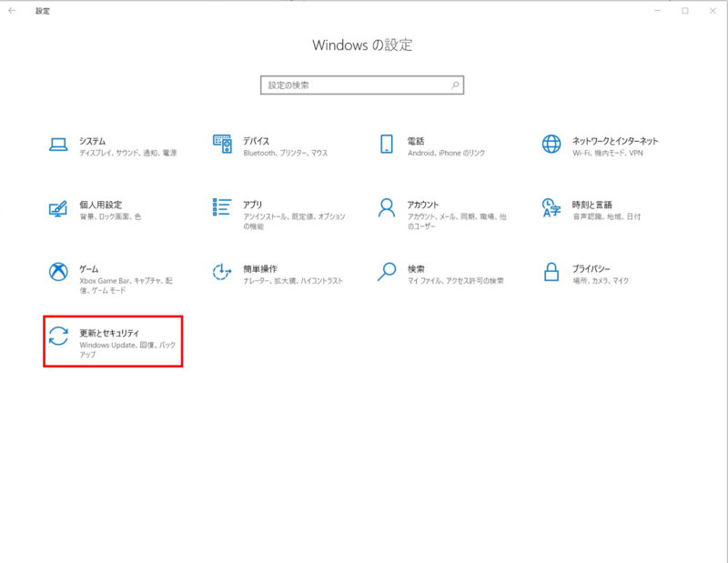The width and height of the screenshot is (728, 563).
Task: Click the description starting with "アカウント、メール"
Action: pos(457,221)
